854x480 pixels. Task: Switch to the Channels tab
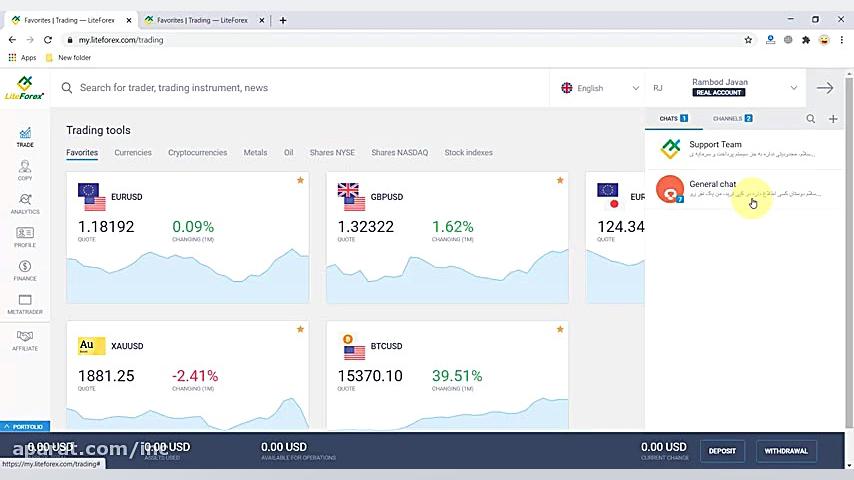coord(732,118)
